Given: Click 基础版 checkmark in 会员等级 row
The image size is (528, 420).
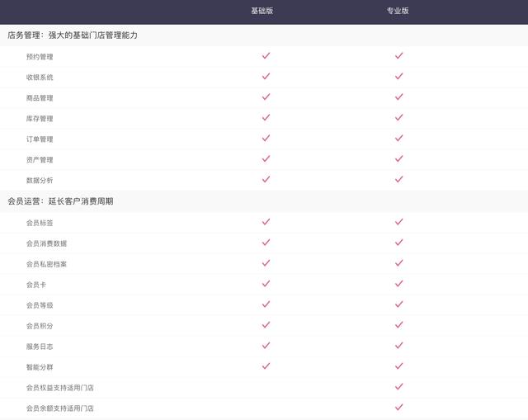Looking at the screenshot, I should coord(266,304).
